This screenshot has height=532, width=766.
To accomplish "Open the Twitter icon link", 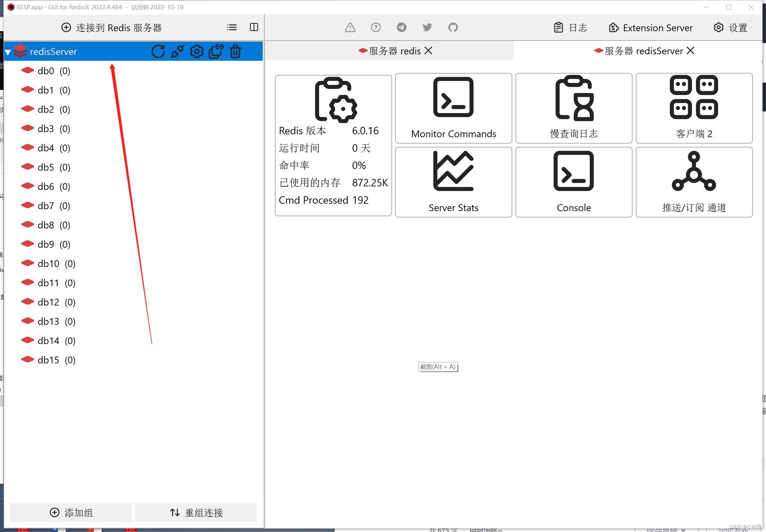I will pyautogui.click(x=427, y=27).
